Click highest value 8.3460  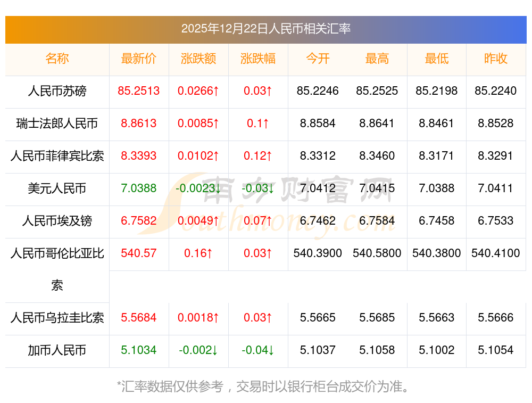tap(377, 155)
